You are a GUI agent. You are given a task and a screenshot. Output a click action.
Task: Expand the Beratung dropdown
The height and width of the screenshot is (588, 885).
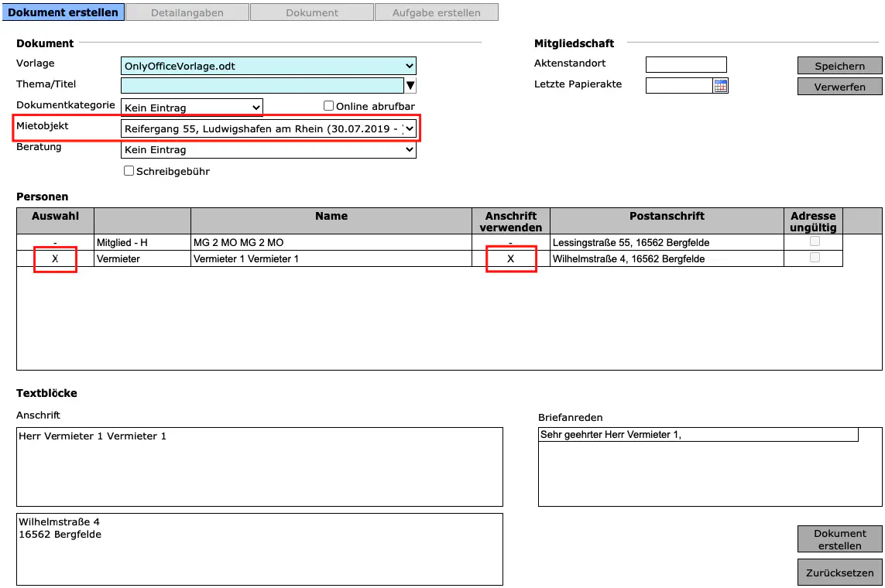(x=268, y=150)
